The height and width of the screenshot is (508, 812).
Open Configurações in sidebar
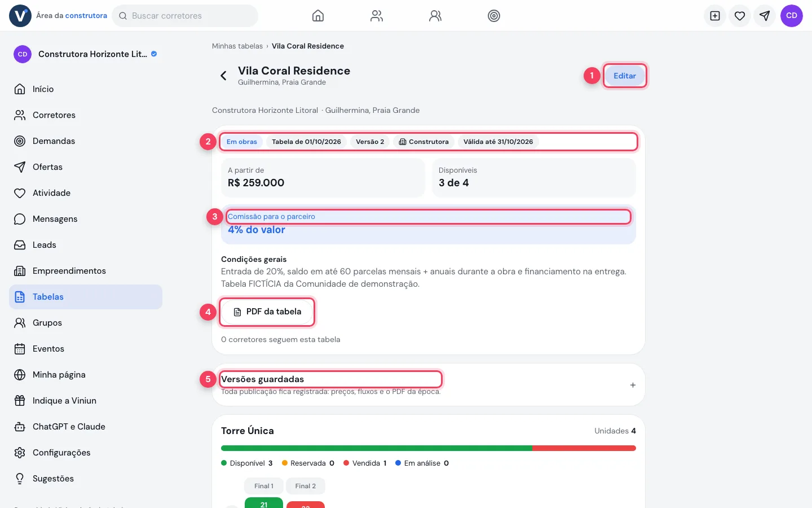point(86,453)
